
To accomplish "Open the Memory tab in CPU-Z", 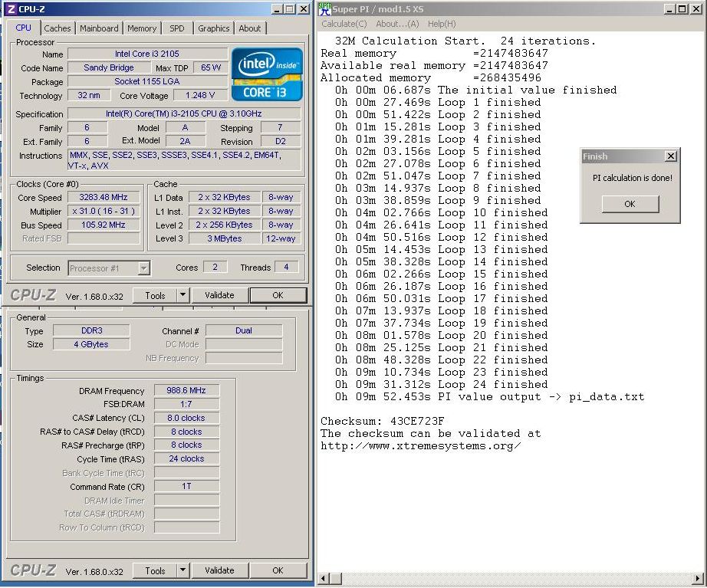I will [142, 28].
